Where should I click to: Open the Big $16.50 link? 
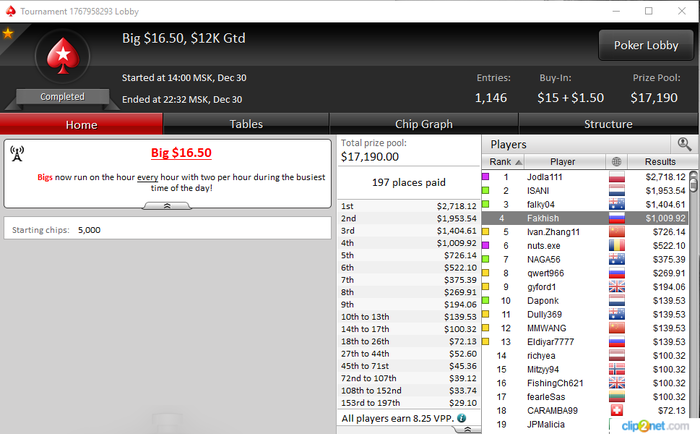[x=181, y=153]
